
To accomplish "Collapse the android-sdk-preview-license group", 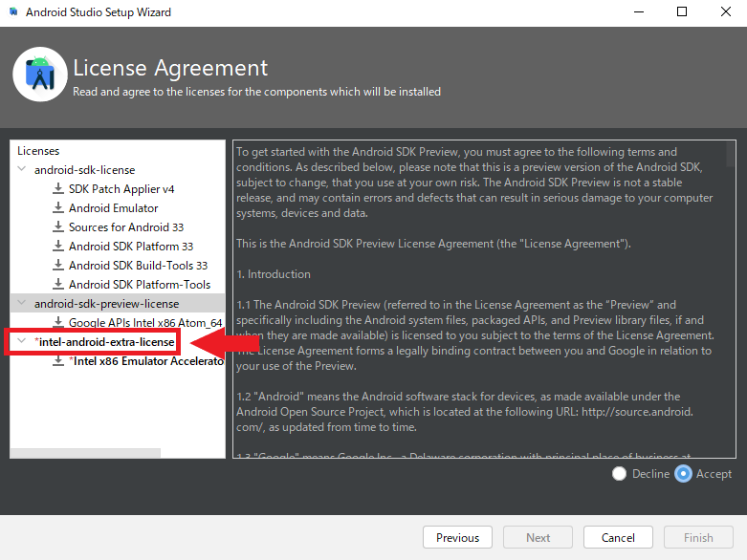I will 21,303.
